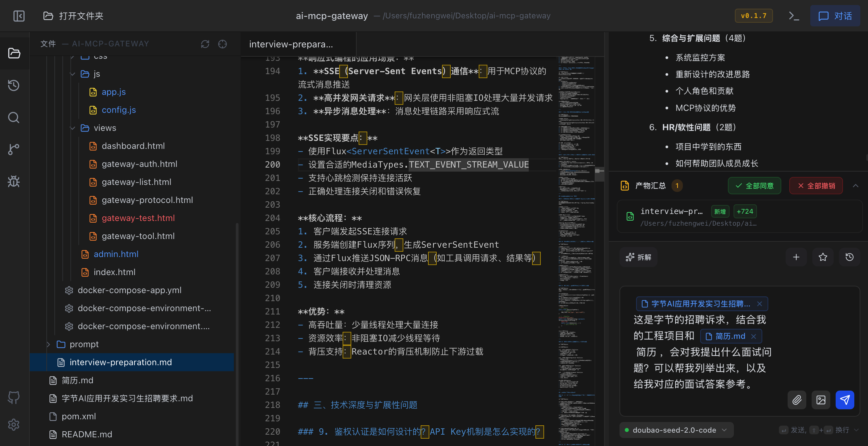The height and width of the screenshot is (446, 868).
Task: Click the insert image icon in chat
Action: pos(821,400)
